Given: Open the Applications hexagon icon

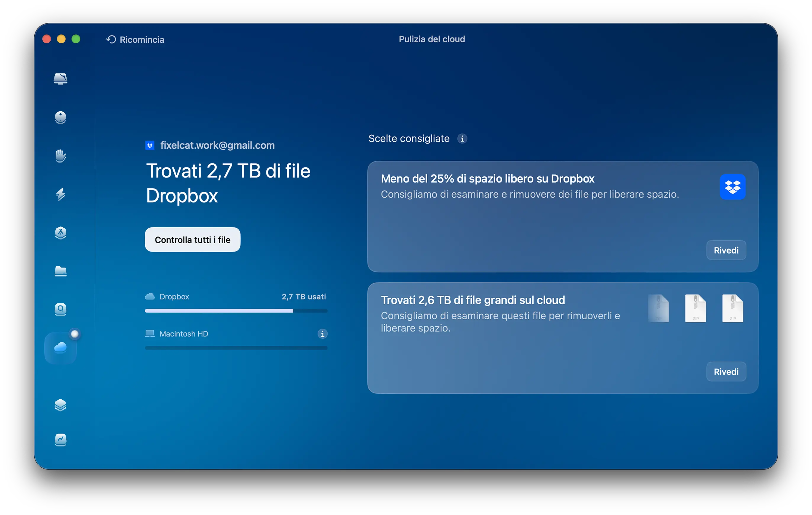Looking at the screenshot, I should pos(60,233).
